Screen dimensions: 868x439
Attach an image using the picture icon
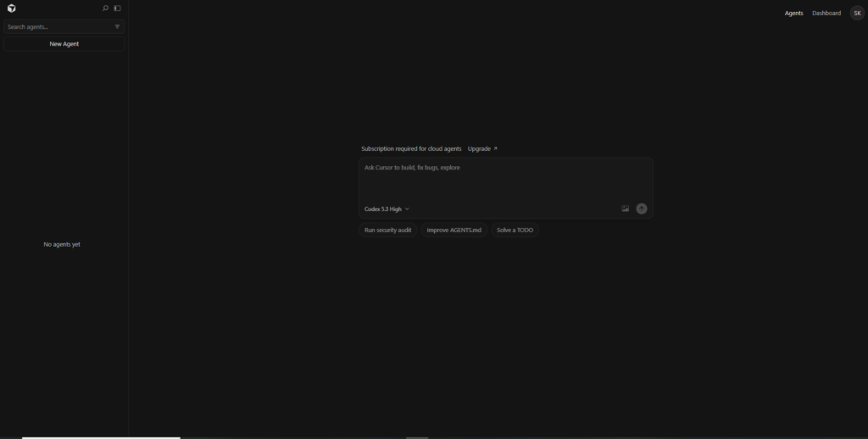[625, 208]
